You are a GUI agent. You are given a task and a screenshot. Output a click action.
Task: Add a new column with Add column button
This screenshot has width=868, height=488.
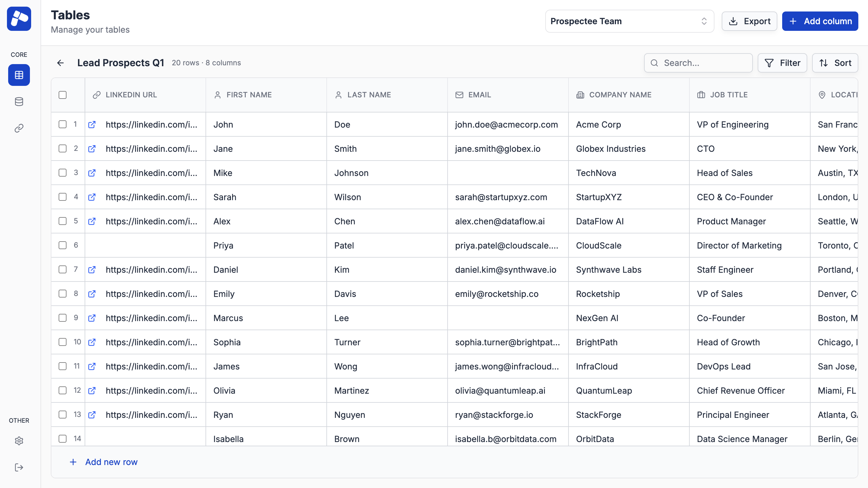coord(820,21)
